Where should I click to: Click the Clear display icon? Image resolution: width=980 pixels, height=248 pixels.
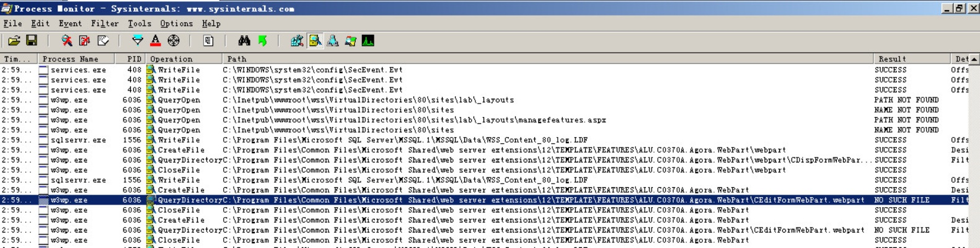103,41
